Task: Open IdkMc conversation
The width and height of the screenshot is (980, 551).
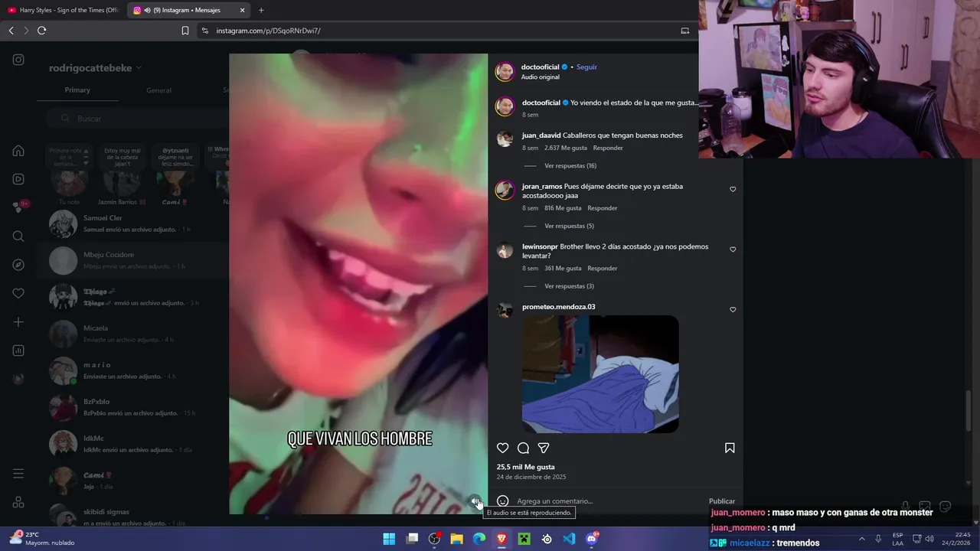Action: (133, 444)
